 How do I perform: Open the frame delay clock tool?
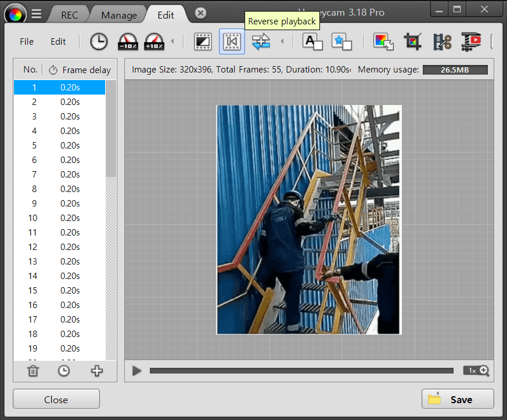(99, 41)
